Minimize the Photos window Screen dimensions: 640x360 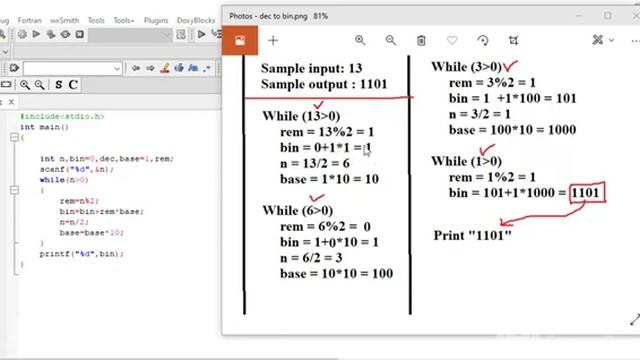tap(579, 16)
